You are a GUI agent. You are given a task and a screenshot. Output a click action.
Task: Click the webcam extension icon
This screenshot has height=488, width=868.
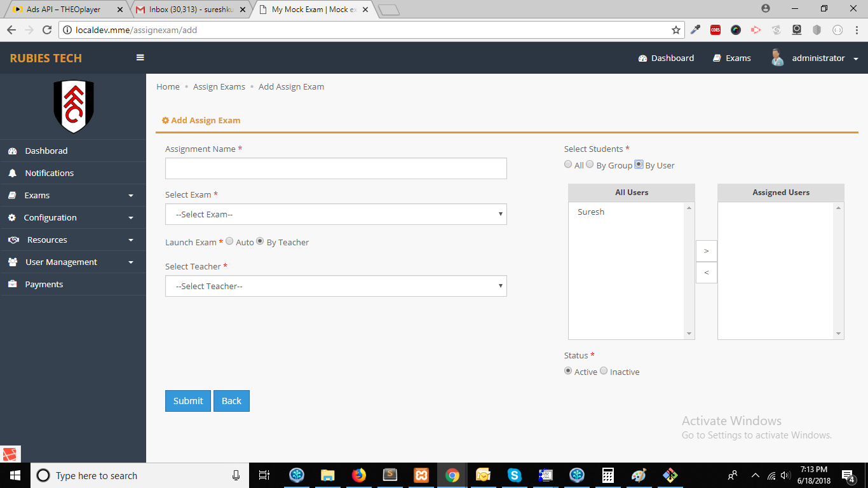click(x=797, y=30)
